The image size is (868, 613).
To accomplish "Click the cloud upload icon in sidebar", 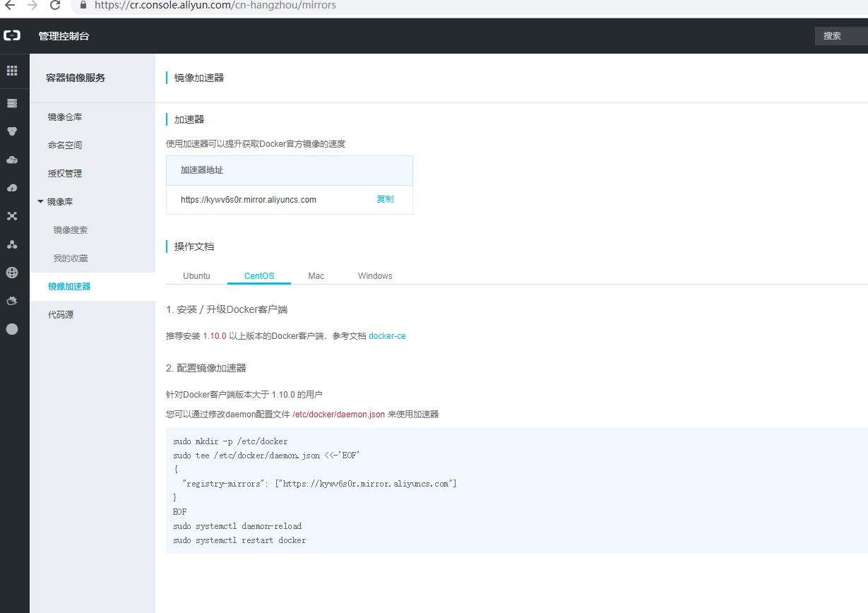I will 12,188.
